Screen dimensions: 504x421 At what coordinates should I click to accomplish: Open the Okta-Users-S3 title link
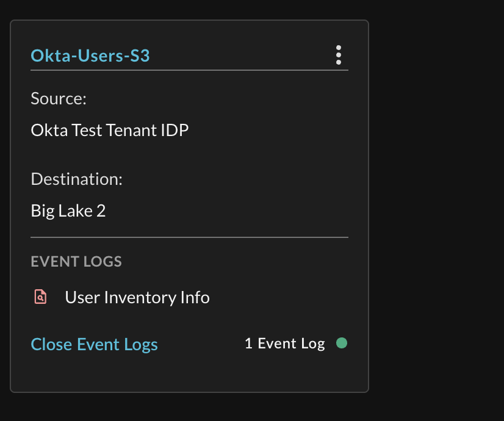coord(90,56)
